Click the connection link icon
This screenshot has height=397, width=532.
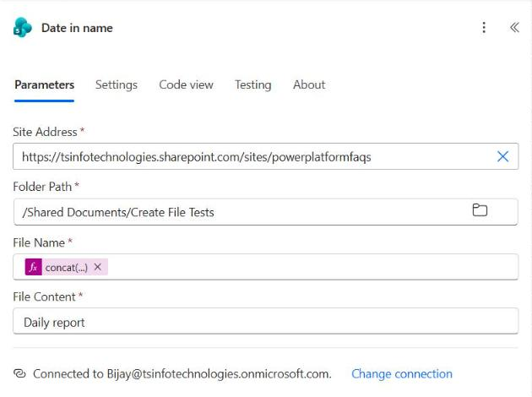tap(19, 373)
